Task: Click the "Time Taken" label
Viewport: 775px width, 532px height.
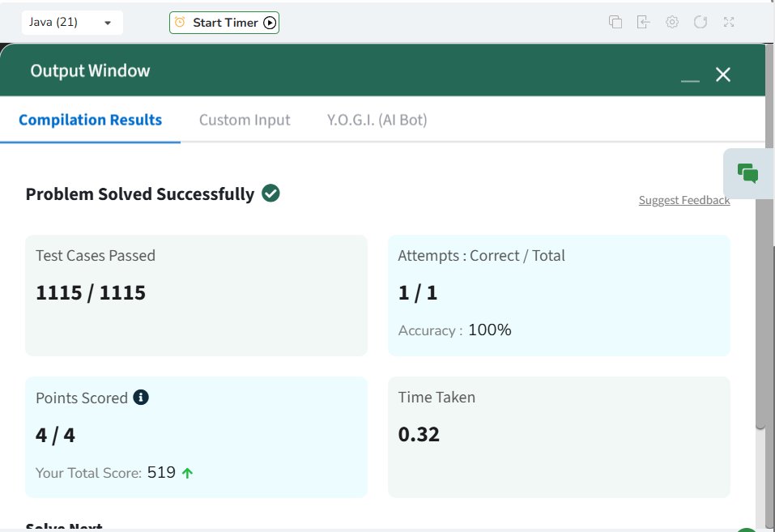Action: [437, 397]
